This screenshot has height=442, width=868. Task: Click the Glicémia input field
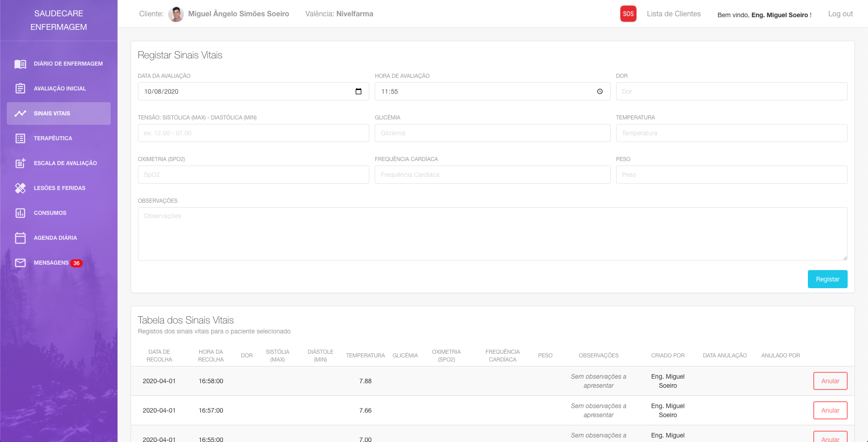(492, 133)
